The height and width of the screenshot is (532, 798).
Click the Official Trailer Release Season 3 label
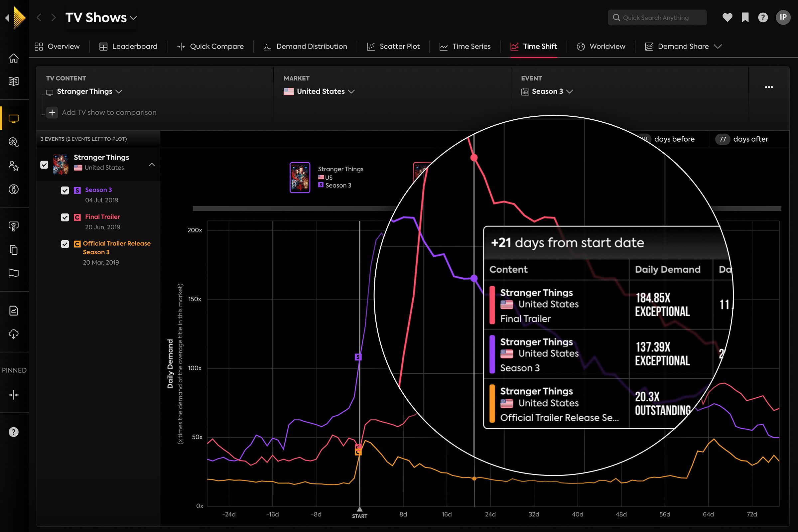point(117,248)
